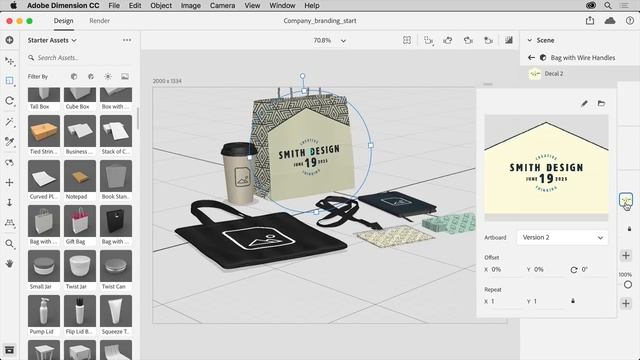Screen dimensions: 640x360
Task: Select the Select and Move tool
Action: pyautogui.click(x=9, y=61)
